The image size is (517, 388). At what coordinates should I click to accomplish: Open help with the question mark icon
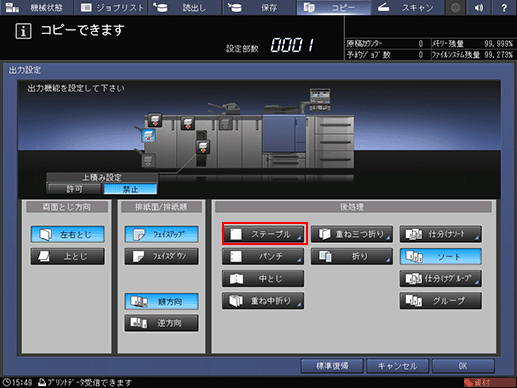coord(504,7)
